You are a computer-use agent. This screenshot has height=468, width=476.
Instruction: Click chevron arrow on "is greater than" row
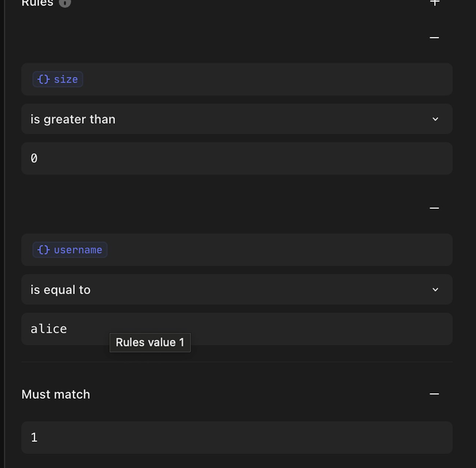[435, 119]
